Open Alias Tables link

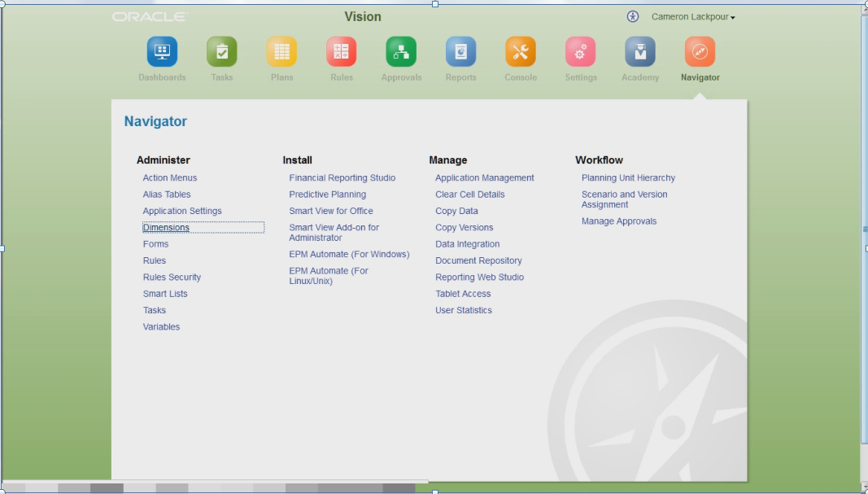pyautogui.click(x=167, y=195)
